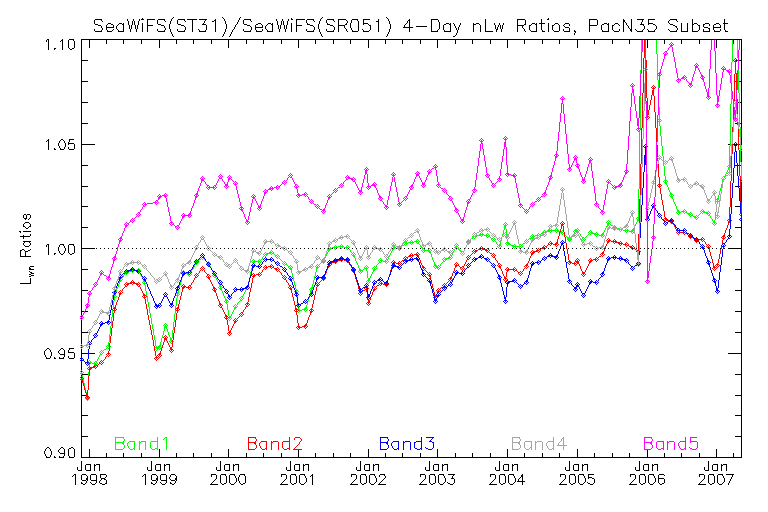Select the chart title text
Screen dimensions: 768x512
[x=410, y=25]
